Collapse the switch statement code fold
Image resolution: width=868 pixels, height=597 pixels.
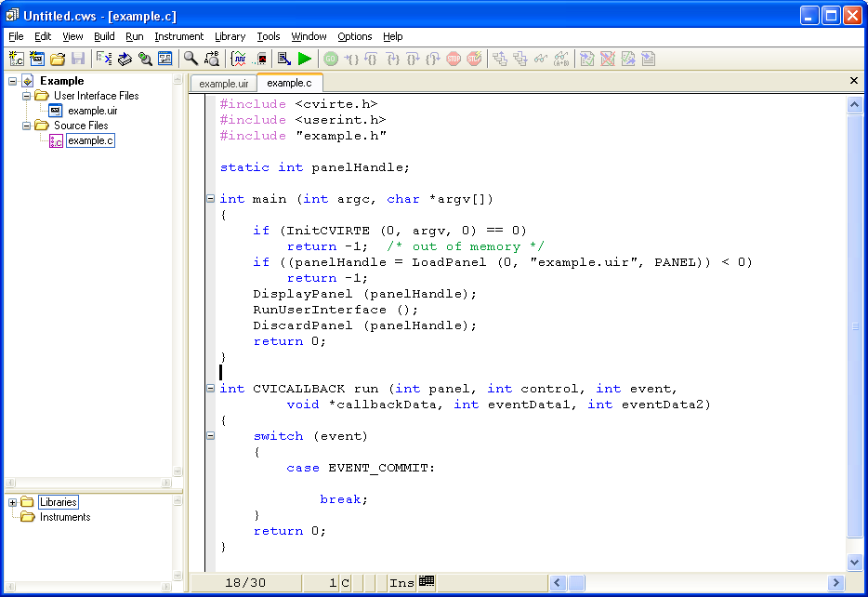[x=210, y=434]
